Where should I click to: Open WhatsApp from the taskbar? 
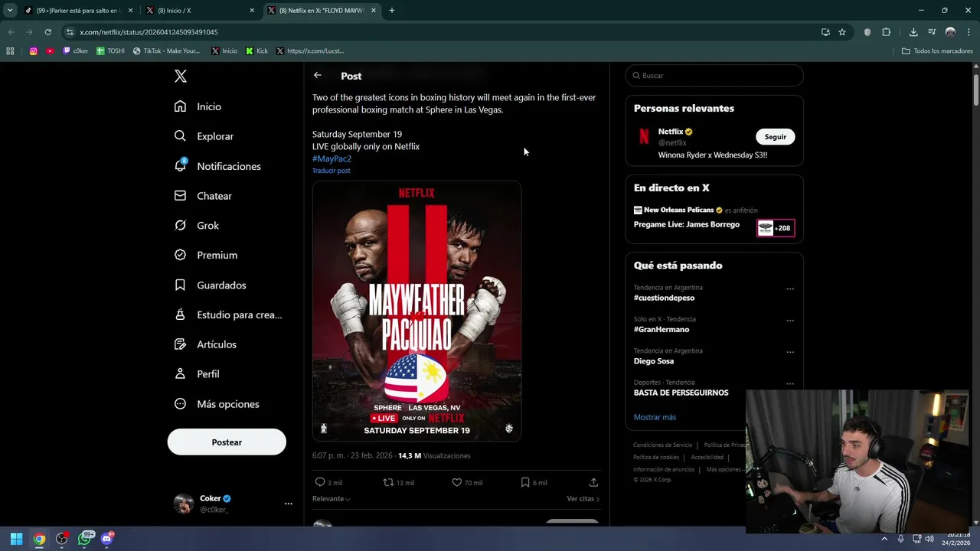(85, 539)
